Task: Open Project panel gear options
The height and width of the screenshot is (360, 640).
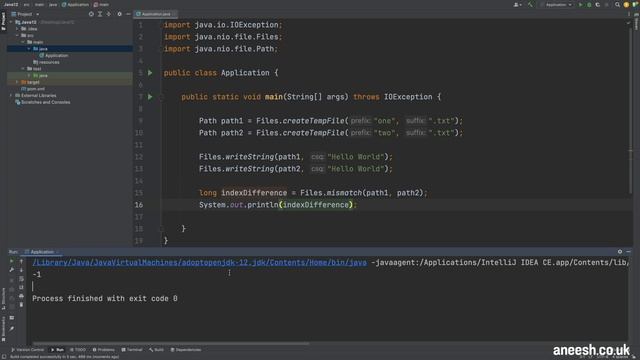Action: (120, 14)
